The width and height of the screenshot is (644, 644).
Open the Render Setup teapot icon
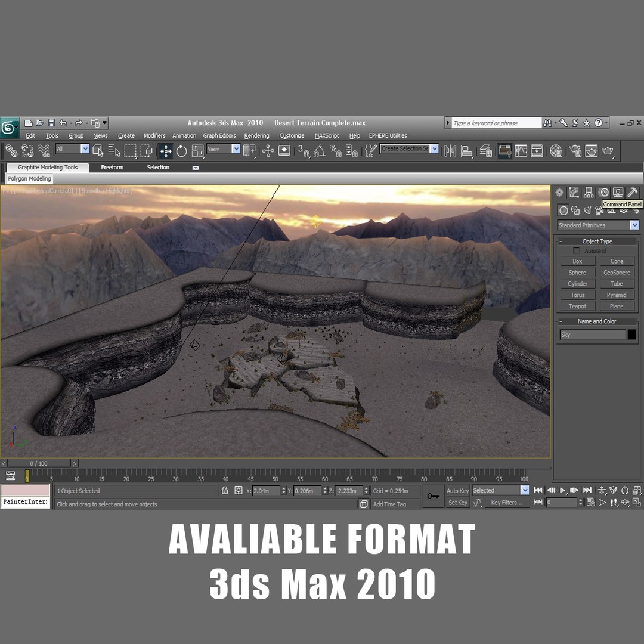tap(575, 151)
